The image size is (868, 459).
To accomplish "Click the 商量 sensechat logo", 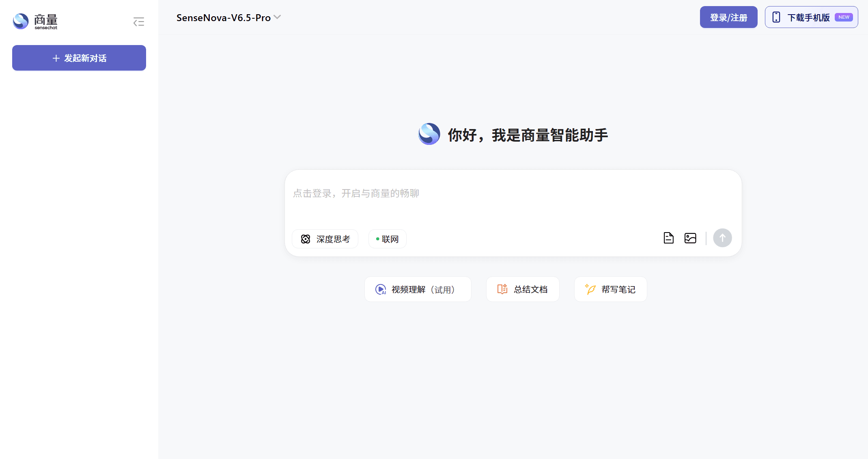I will pyautogui.click(x=36, y=21).
